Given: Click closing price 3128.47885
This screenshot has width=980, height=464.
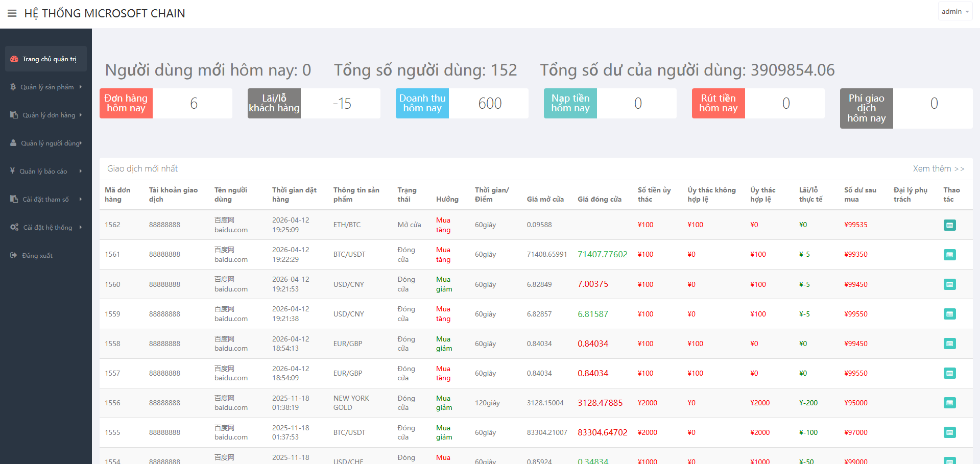Looking at the screenshot, I should (x=600, y=403).
